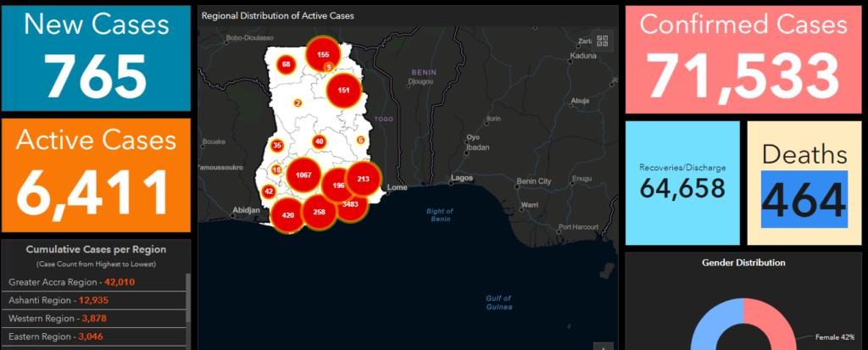Click the region list vertical scrollbar
The height and width of the screenshot is (350, 868).
pyautogui.click(x=187, y=314)
